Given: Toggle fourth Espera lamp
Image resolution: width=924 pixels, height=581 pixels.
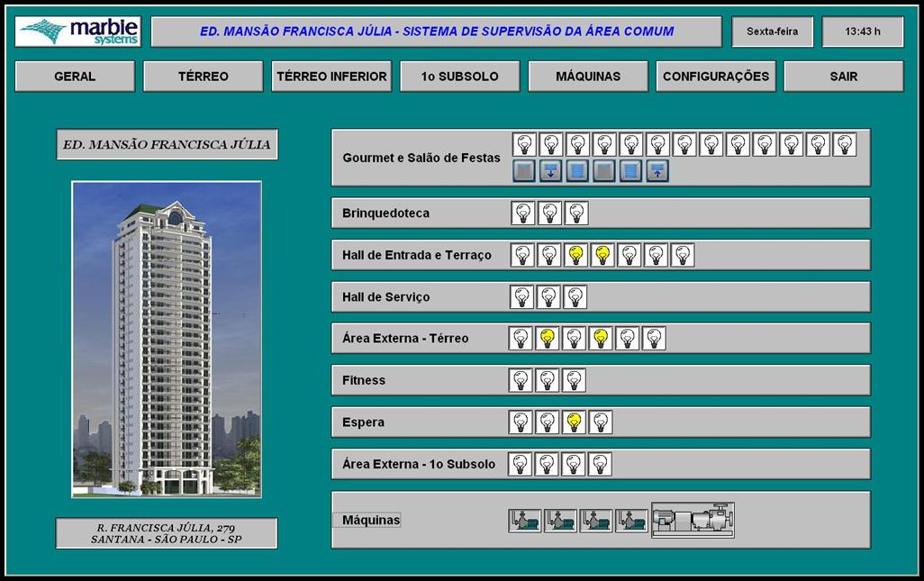Looking at the screenshot, I should tap(600, 422).
